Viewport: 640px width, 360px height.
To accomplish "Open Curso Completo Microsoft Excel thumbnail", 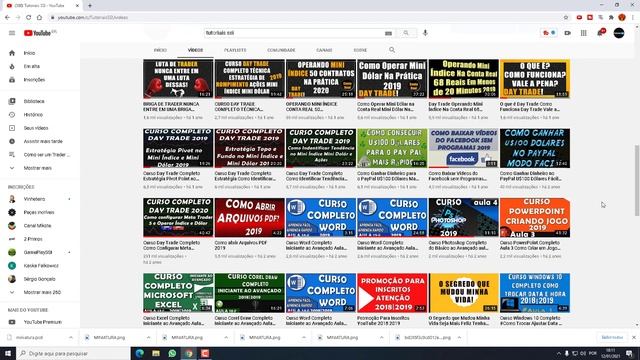I will coord(178,293).
